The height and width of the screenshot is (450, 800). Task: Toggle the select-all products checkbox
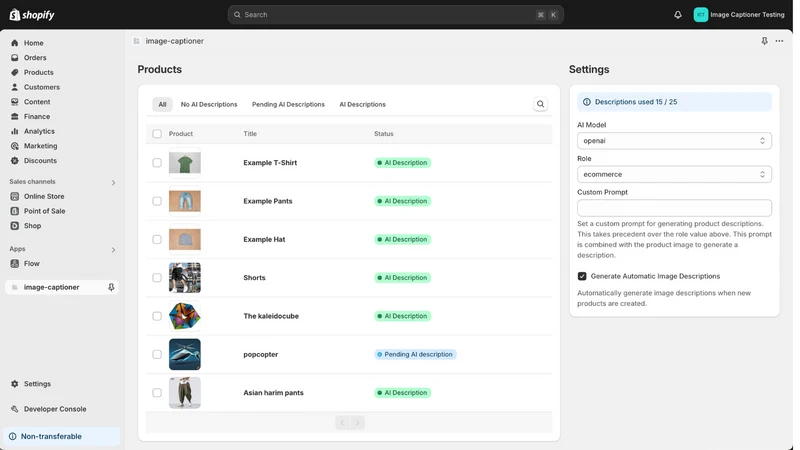pos(157,134)
